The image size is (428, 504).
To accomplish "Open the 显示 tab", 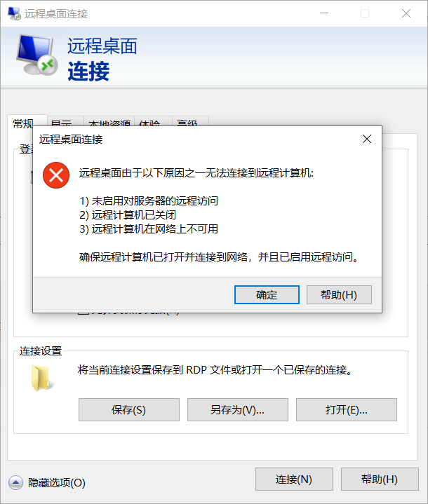I will pyautogui.click(x=66, y=121).
